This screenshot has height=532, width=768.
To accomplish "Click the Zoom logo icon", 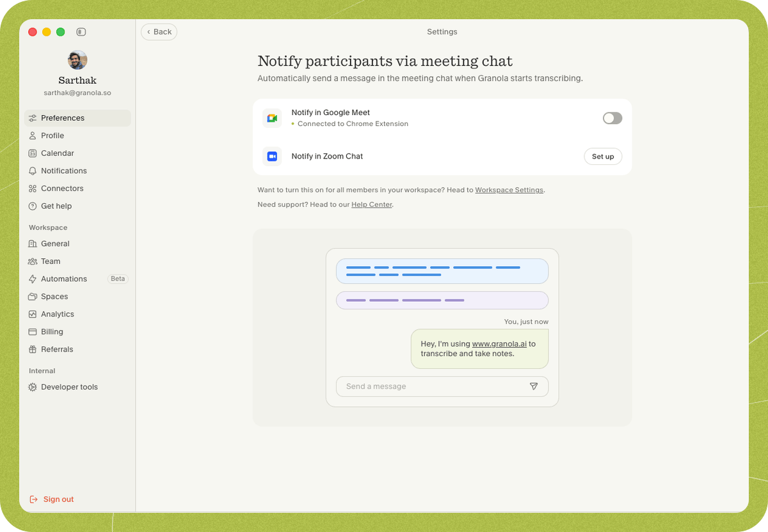I will (272, 157).
